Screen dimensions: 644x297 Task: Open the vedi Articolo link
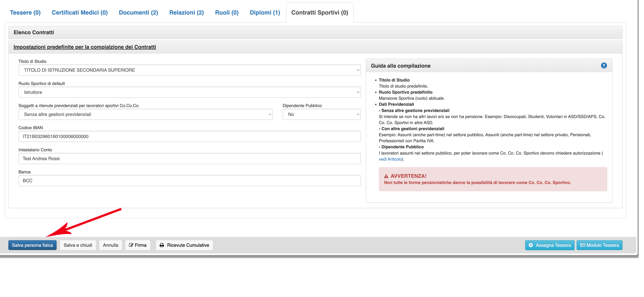pyautogui.click(x=390, y=159)
